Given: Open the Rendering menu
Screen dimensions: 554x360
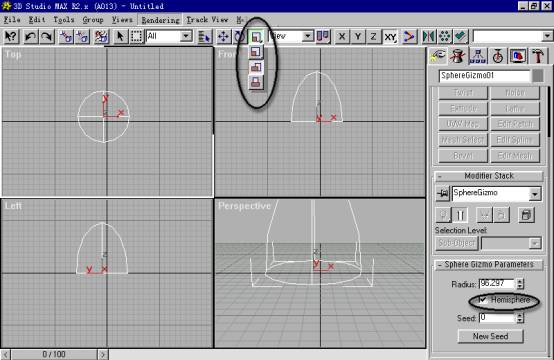Looking at the screenshot, I should 160,20.
